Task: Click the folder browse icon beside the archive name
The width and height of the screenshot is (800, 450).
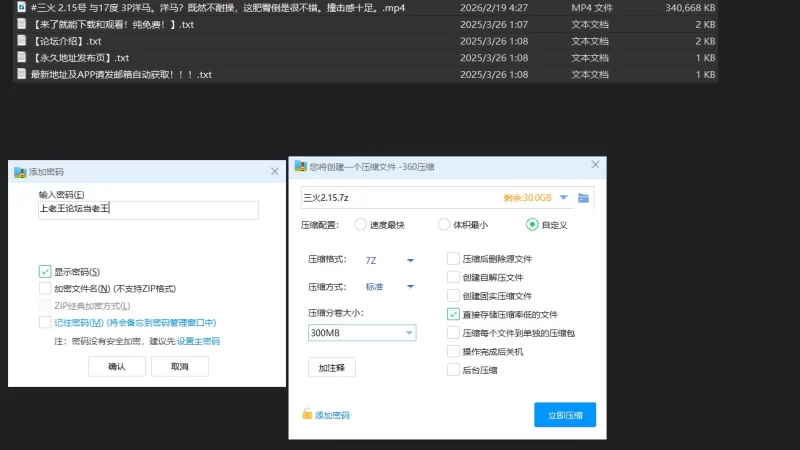Action: [583, 198]
